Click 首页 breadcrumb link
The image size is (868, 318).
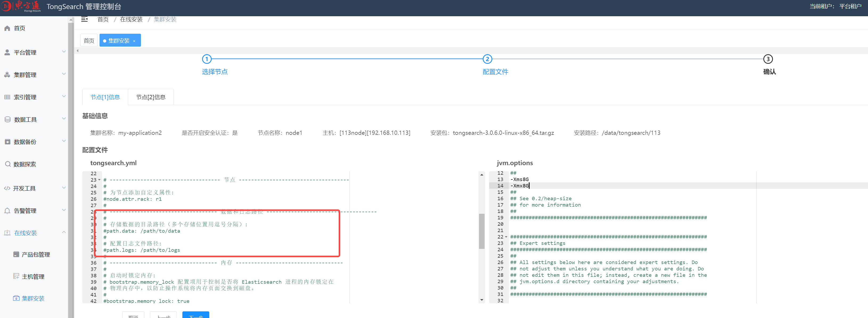pos(103,19)
